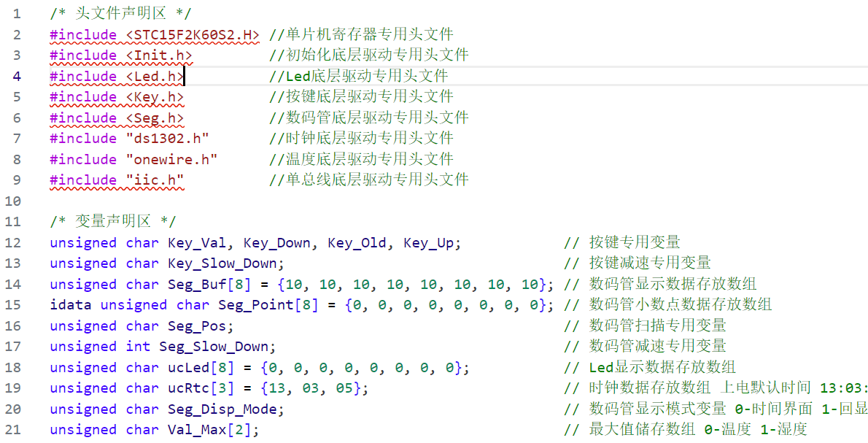This screenshot has height=443, width=868.
Task: Click the include <Init.h> statement
Action: click(x=120, y=55)
